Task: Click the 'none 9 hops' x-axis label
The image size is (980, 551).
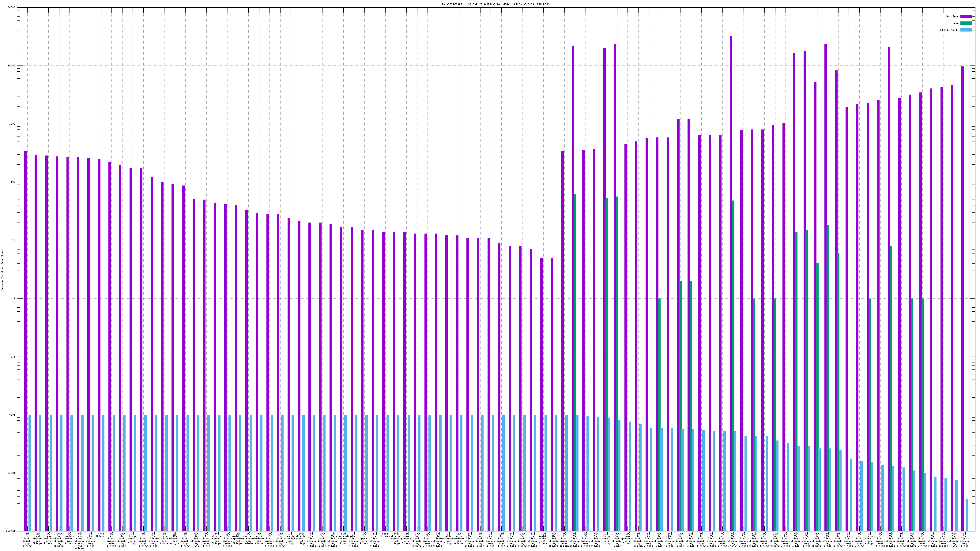Action: coord(385,535)
